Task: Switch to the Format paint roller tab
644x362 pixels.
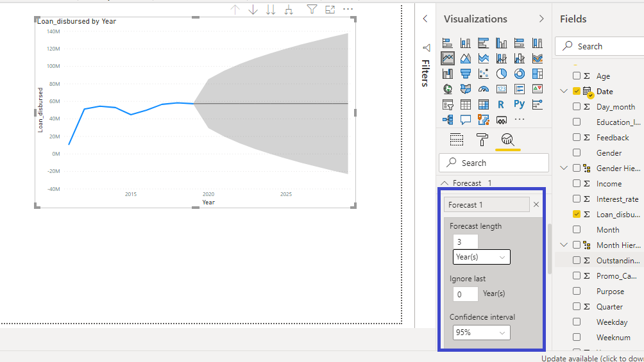Action: click(x=482, y=140)
